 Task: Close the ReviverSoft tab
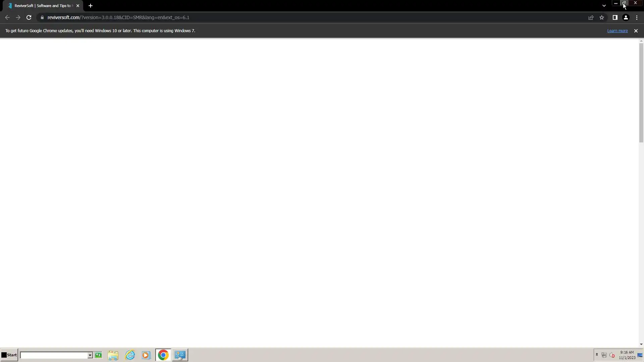pyautogui.click(x=78, y=6)
